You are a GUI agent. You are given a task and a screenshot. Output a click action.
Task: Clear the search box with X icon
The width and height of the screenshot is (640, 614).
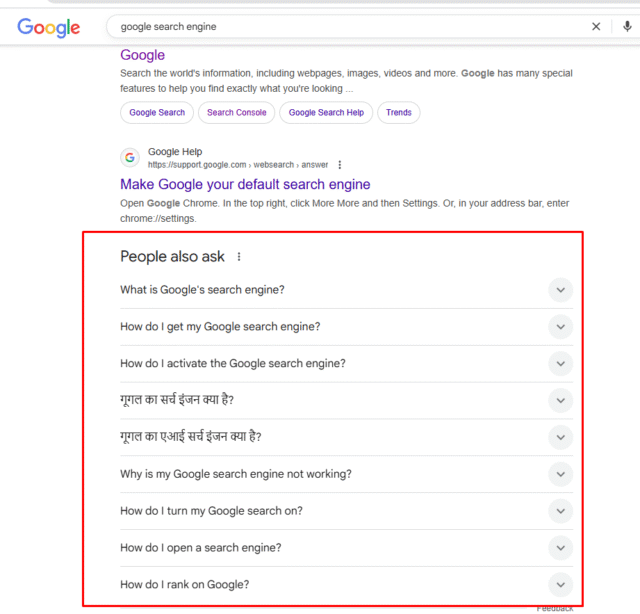596,27
